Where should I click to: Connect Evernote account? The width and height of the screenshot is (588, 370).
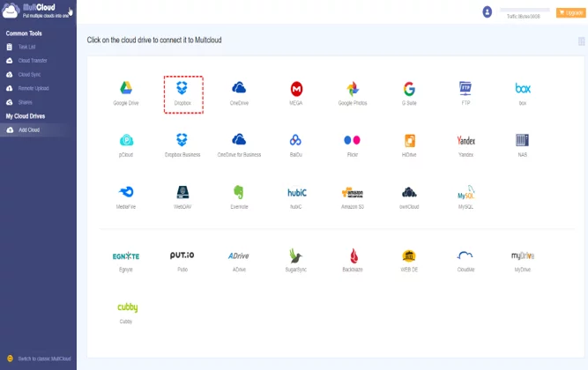[239, 192]
